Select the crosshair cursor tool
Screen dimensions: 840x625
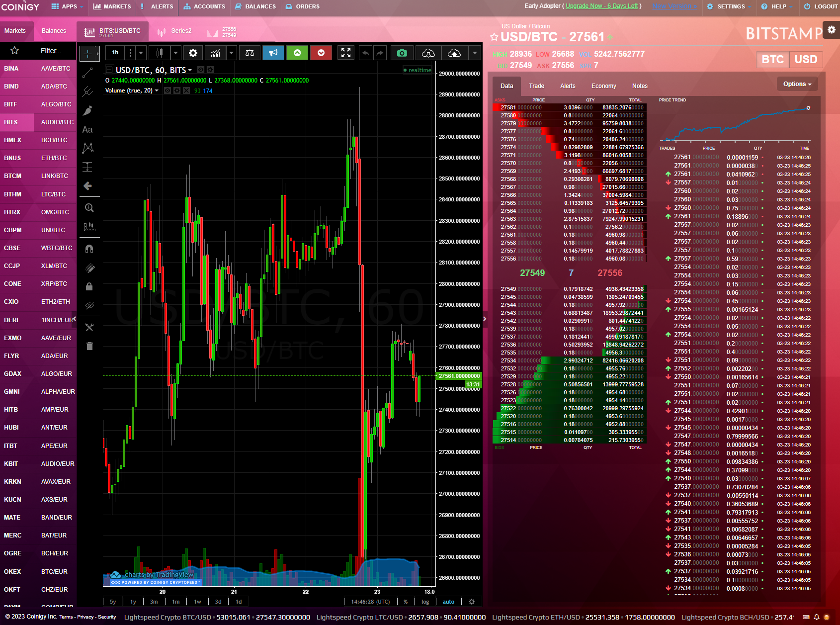point(87,54)
